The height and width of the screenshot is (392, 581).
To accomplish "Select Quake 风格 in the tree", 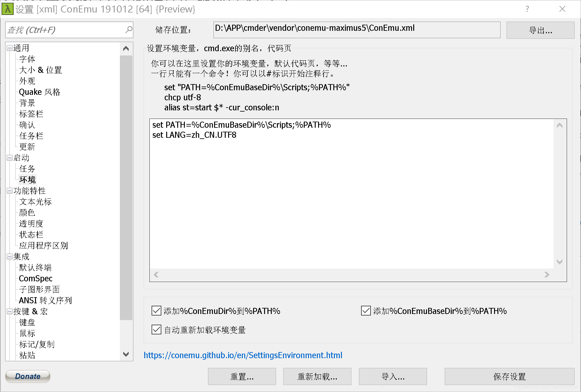I will 40,92.
